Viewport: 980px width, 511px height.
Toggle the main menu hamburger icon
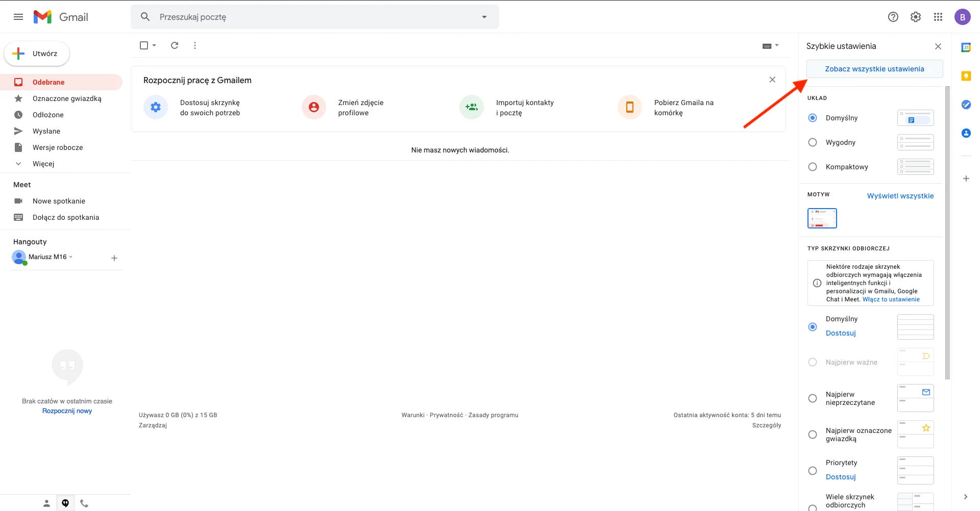pos(18,17)
